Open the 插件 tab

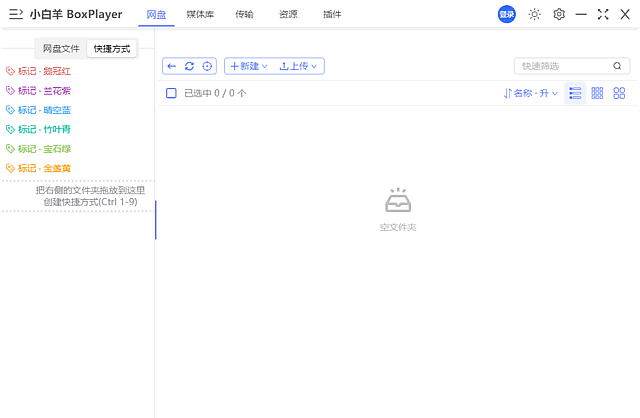(332, 15)
